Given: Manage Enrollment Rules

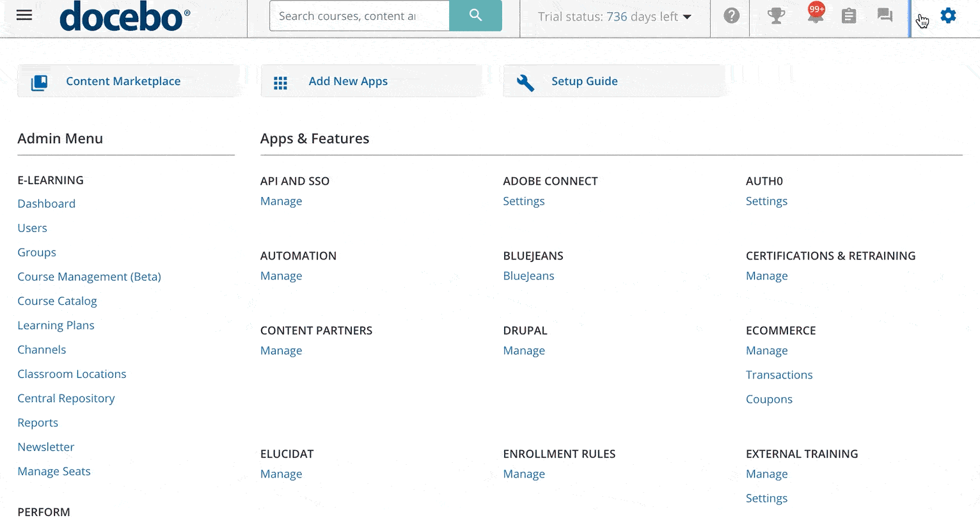Looking at the screenshot, I should point(524,474).
